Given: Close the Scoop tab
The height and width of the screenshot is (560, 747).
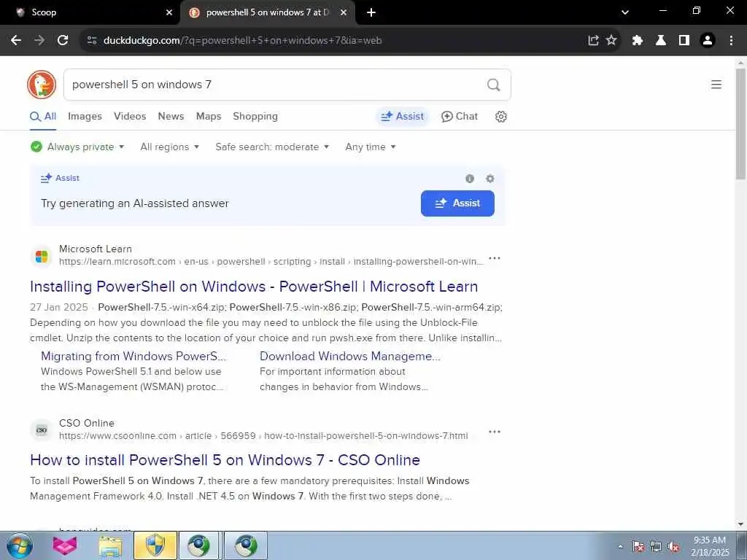Looking at the screenshot, I should tap(169, 13).
